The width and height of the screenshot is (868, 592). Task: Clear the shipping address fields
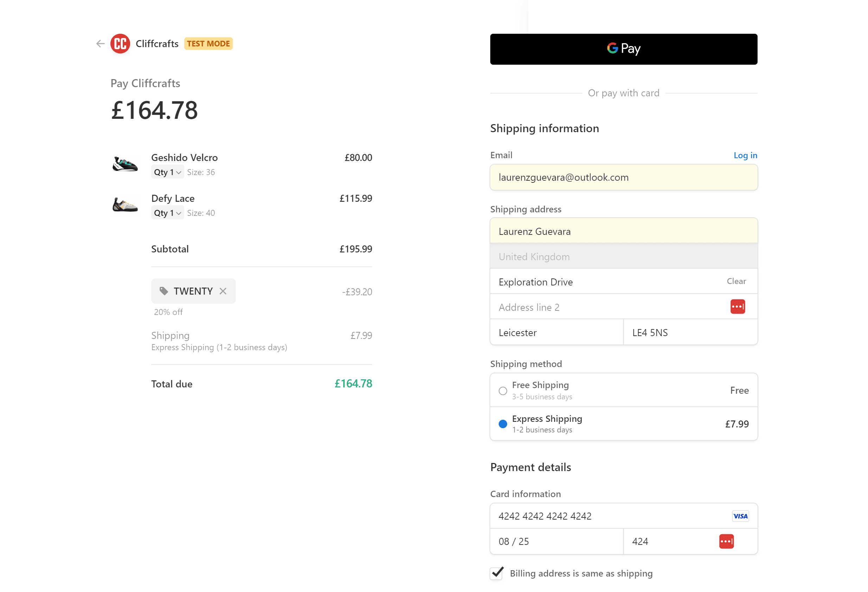click(x=736, y=281)
